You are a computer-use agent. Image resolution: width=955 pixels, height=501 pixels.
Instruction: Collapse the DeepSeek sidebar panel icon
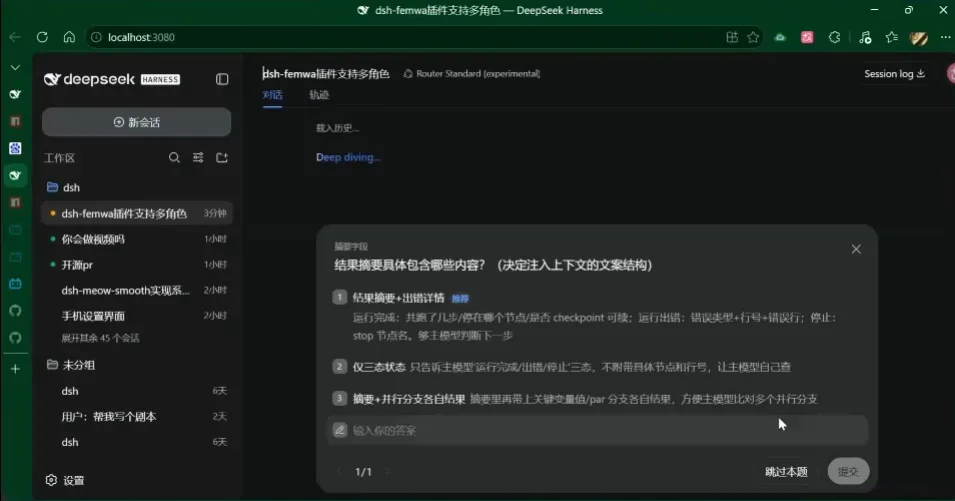point(222,79)
